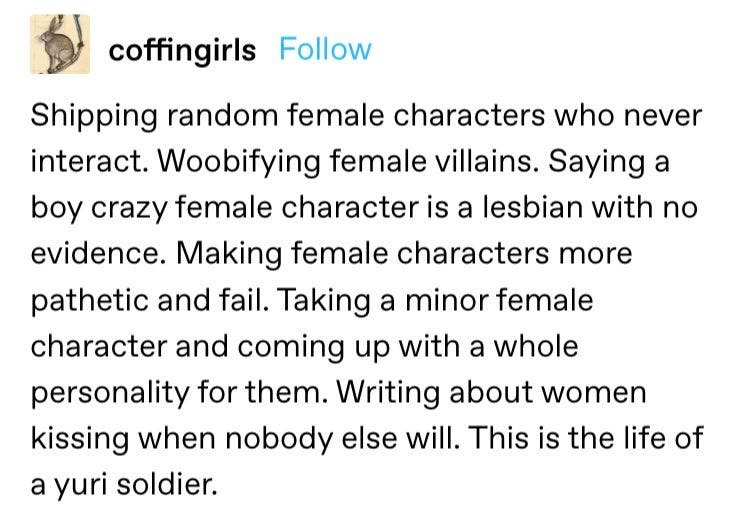This screenshot has height=525, width=749.
Task: Click the word "Making" in the post
Action: (x=229, y=256)
